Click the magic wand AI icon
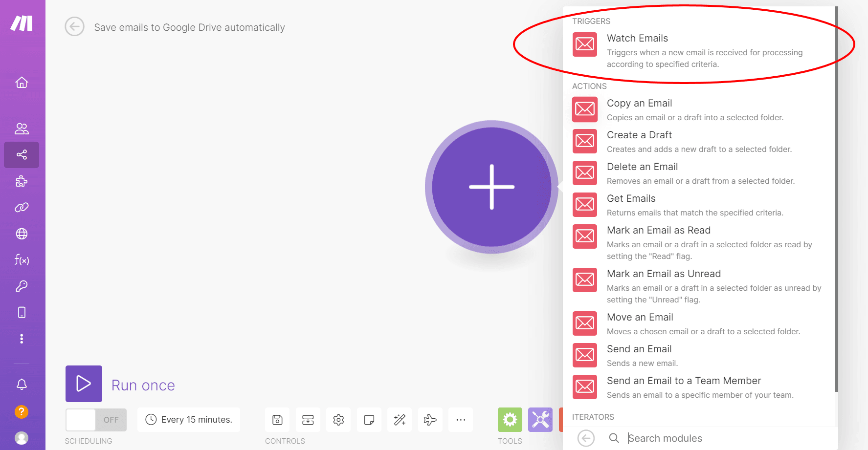Screen dimensions: 868x450 tap(400, 419)
